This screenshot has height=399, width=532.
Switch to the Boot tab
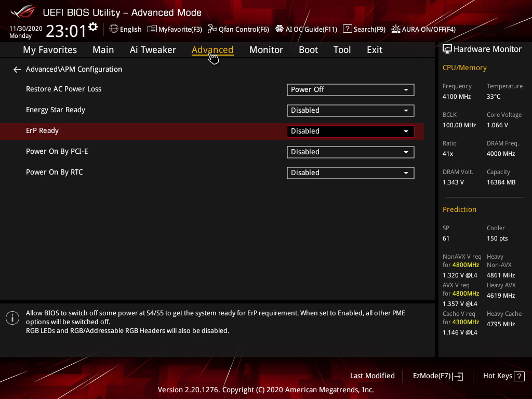point(308,50)
